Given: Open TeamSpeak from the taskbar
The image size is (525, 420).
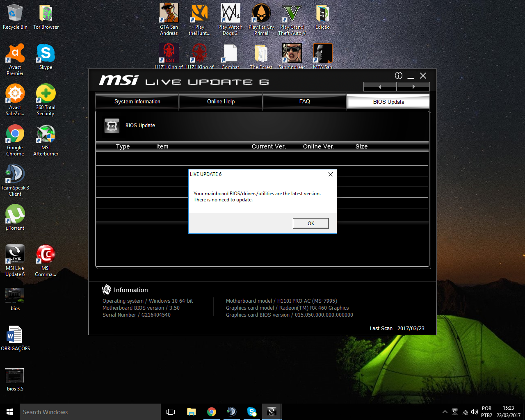Looking at the screenshot, I should click(x=232, y=412).
